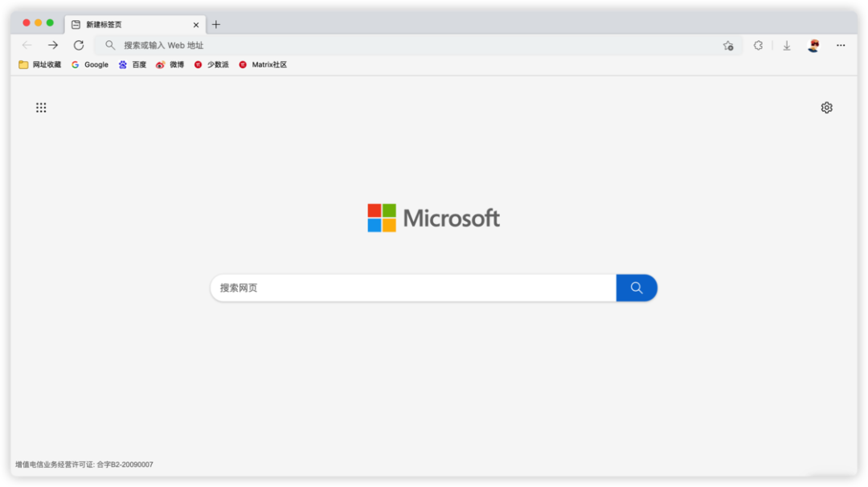Focus the address bar 搜索或输入 Web 地址
This screenshot has width=868, height=487.
(x=418, y=45)
